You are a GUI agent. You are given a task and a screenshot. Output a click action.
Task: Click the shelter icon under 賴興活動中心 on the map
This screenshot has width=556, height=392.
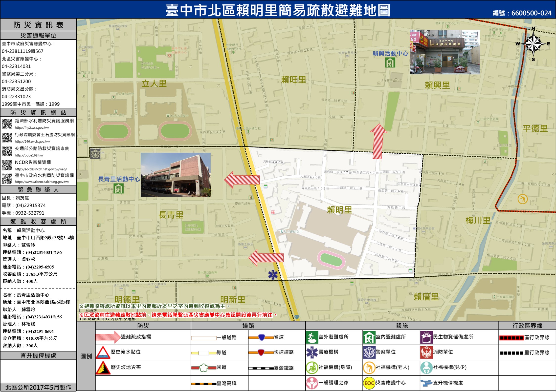(x=390, y=62)
